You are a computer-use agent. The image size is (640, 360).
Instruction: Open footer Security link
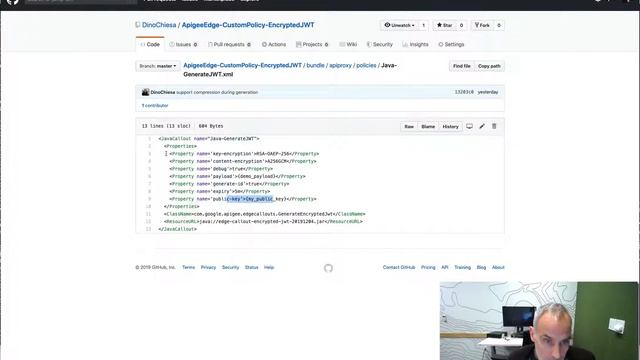(230, 267)
